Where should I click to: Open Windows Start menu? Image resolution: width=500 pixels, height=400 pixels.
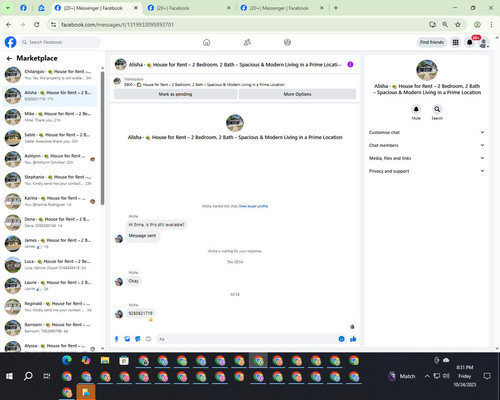point(9,376)
